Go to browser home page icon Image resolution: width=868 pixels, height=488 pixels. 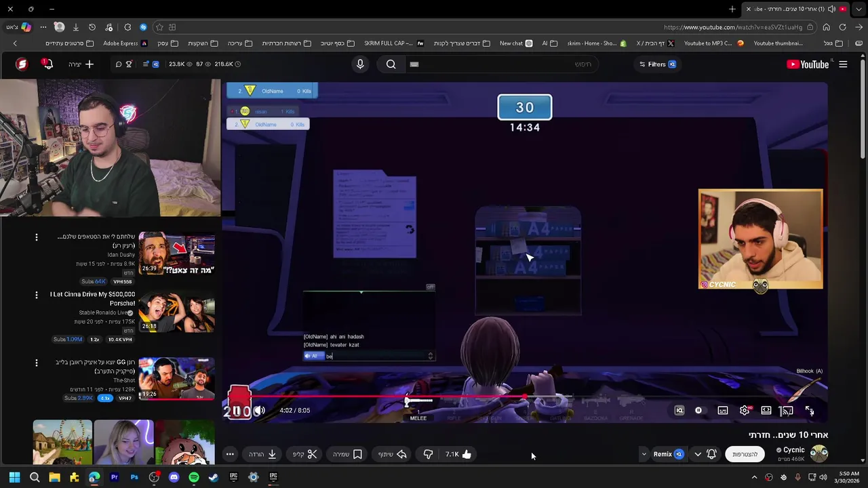(x=826, y=27)
